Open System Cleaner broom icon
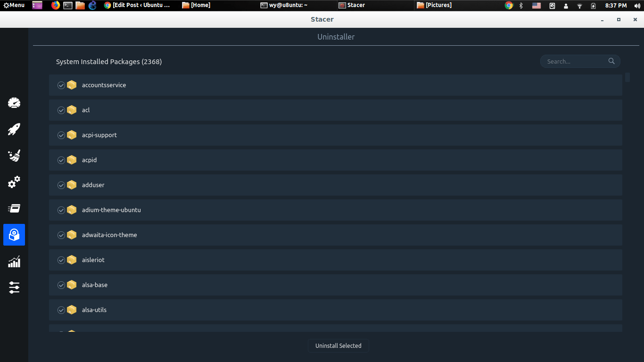The image size is (644, 362). click(14, 156)
